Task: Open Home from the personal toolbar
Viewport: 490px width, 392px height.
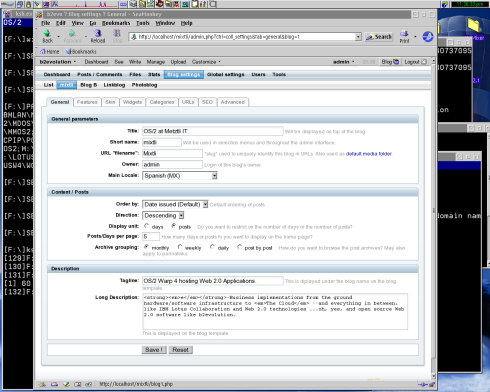Action: 50,51
